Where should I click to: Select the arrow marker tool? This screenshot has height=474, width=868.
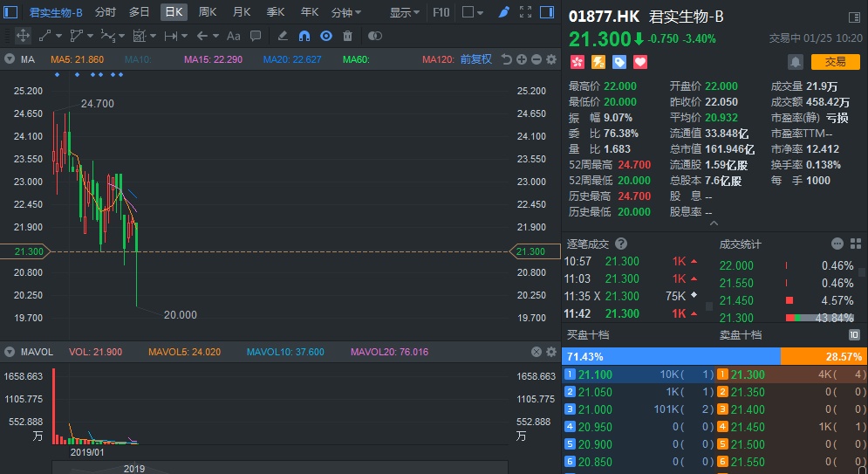click(x=202, y=36)
